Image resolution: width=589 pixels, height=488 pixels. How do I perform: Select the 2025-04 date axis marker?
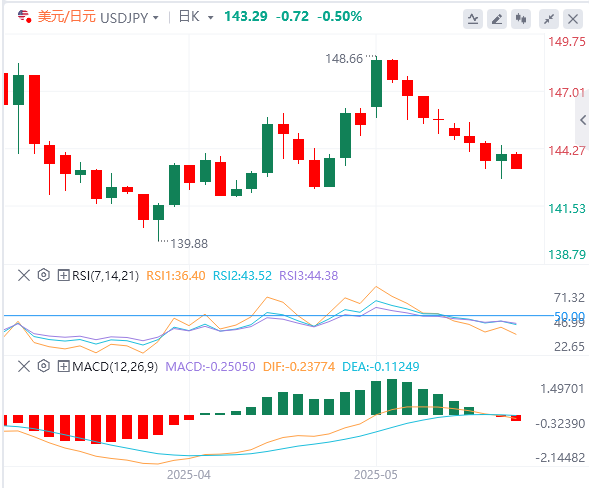pos(189,474)
